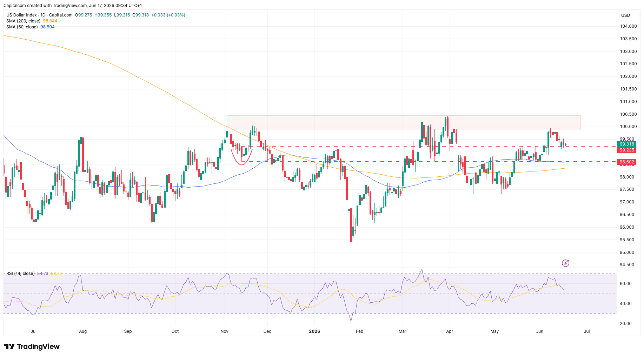Click the Nov label on time axis

224,331
